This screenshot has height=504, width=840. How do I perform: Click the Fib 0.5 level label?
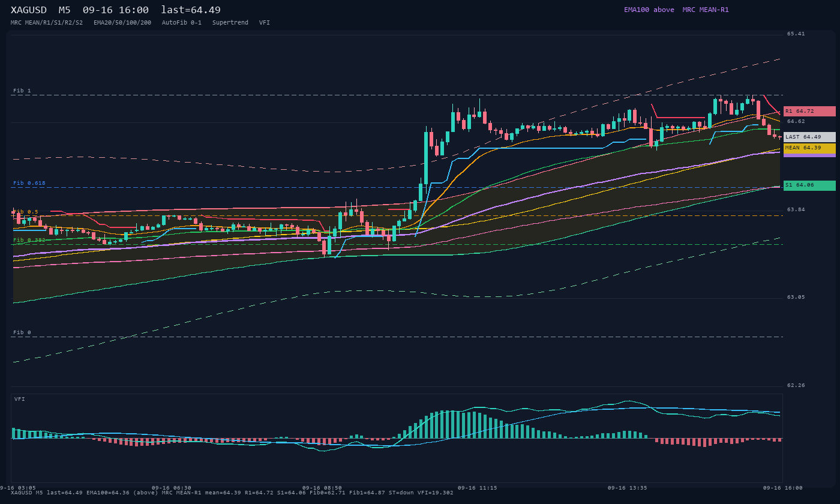click(x=26, y=212)
